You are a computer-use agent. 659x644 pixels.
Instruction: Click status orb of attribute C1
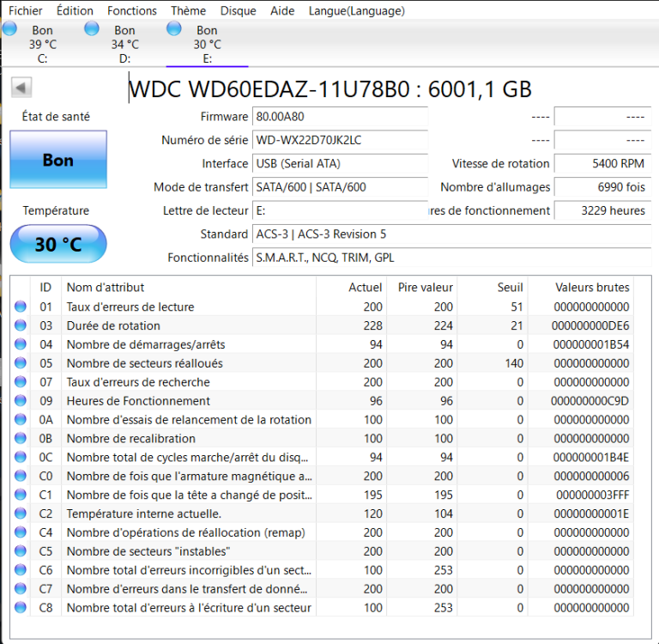tap(21, 495)
